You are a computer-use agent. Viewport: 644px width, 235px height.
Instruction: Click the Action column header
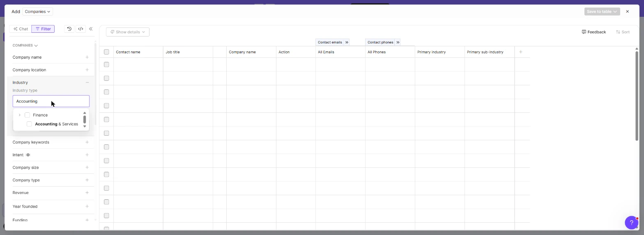[x=296, y=52]
